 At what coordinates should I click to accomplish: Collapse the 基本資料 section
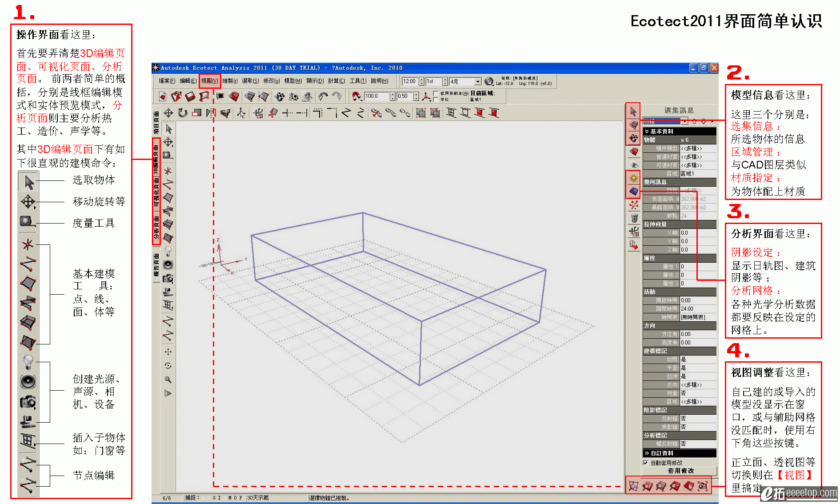click(x=680, y=132)
